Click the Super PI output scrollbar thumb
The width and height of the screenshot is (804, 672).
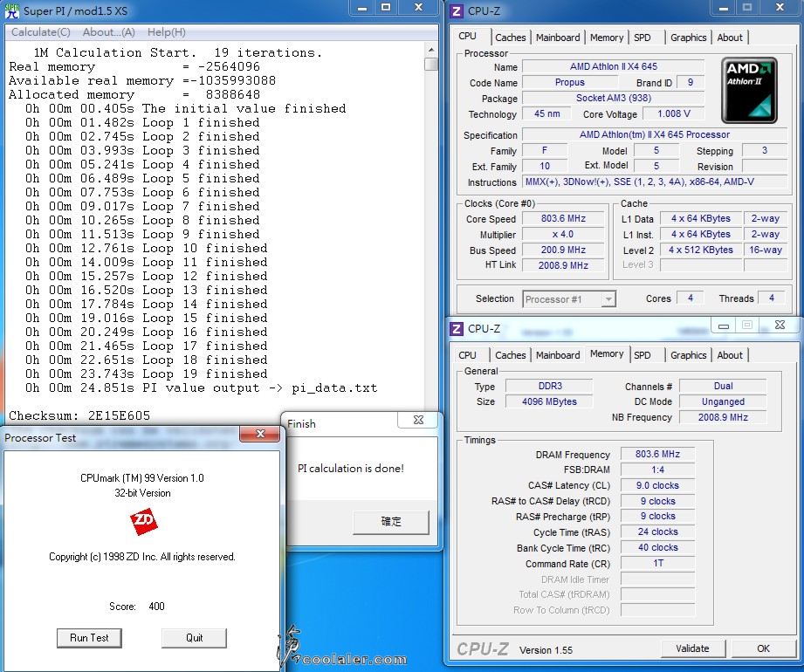click(431, 64)
